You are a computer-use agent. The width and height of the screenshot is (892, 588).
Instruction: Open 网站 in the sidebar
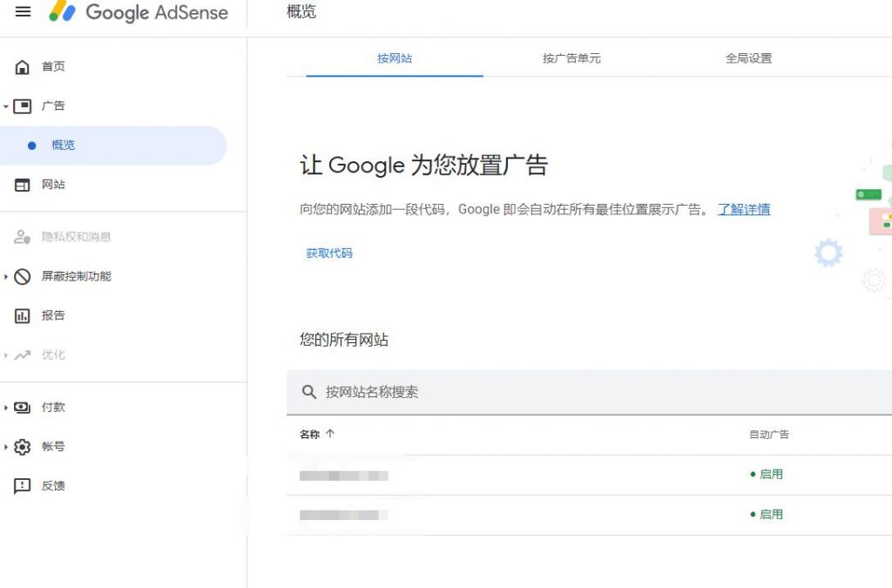pyautogui.click(x=53, y=185)
